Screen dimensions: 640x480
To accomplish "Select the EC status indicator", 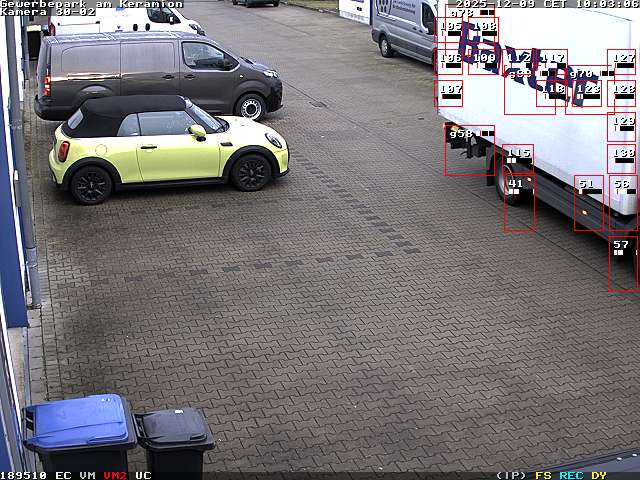I will [63, 475].
